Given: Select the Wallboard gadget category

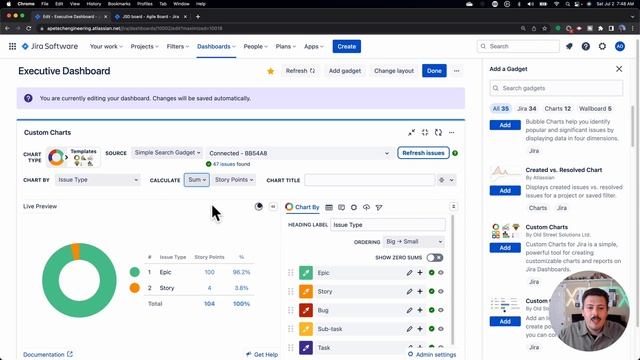Looking at the screenshot, I should coord(595,109).
